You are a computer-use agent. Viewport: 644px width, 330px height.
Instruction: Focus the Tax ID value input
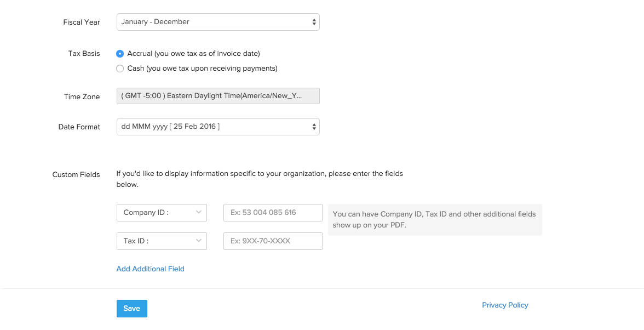point(273,241)
